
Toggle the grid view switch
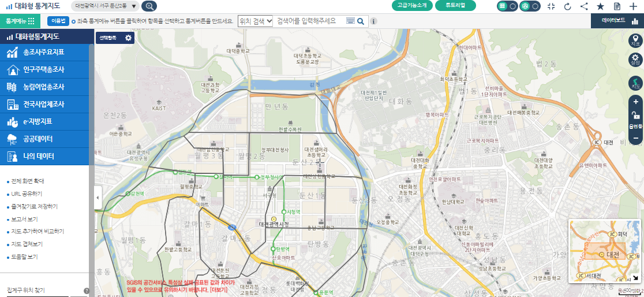click(x=507, y=6)
